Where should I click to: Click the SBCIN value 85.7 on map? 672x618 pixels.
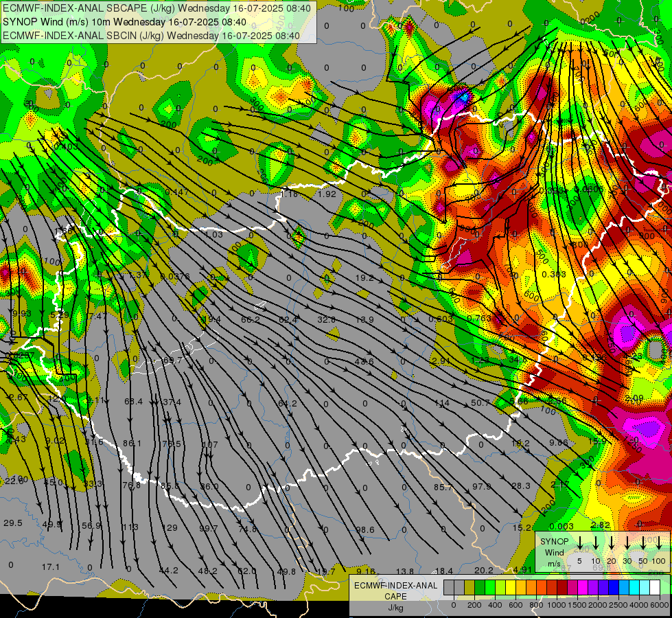[443, 488]
